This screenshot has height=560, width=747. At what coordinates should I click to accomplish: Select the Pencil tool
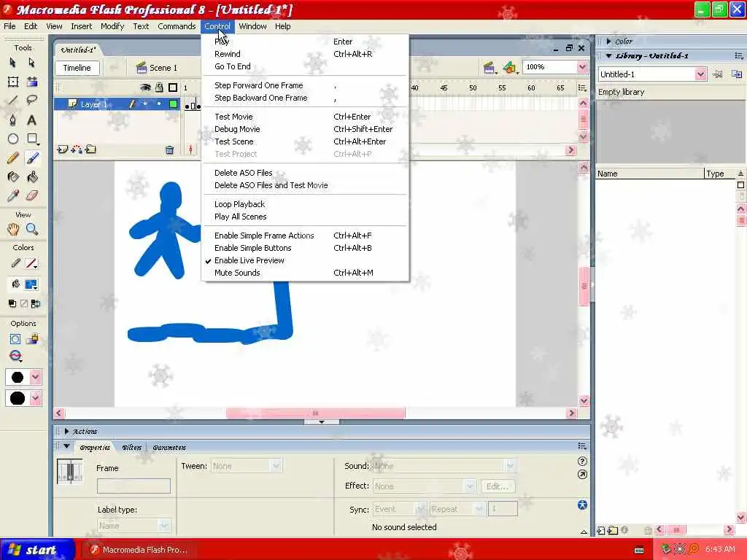(13, 157)
